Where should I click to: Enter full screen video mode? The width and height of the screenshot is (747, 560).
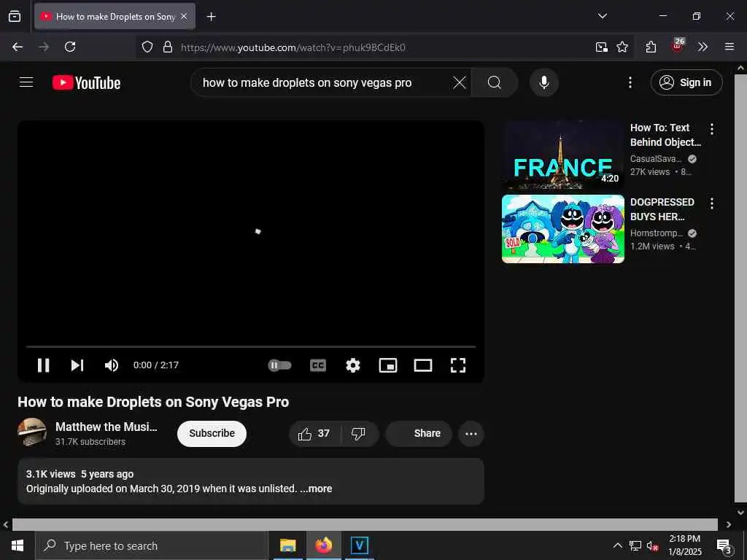click(x=458, y=365)
